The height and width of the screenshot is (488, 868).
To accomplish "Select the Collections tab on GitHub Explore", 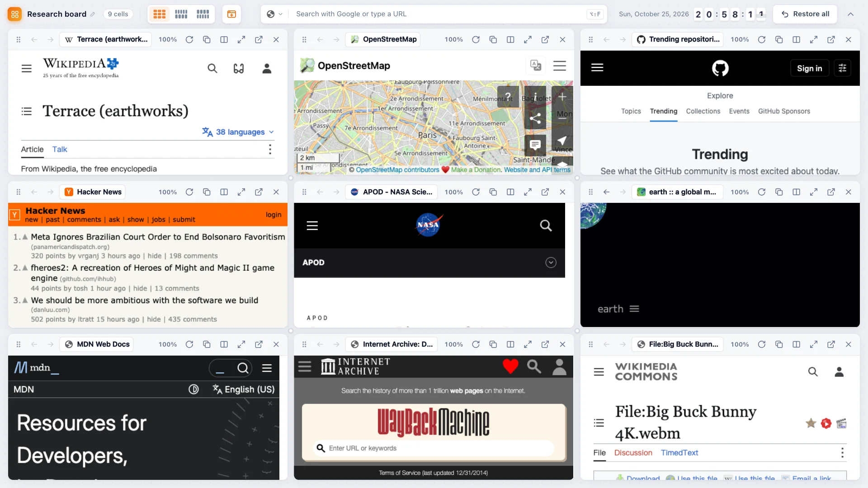I will (x=703, y=111).
